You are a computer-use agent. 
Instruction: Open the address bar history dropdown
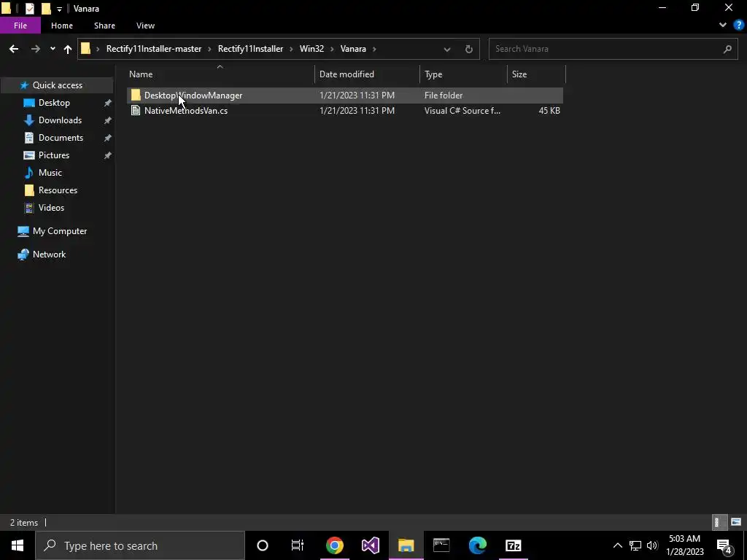click(x=447, y=49)
